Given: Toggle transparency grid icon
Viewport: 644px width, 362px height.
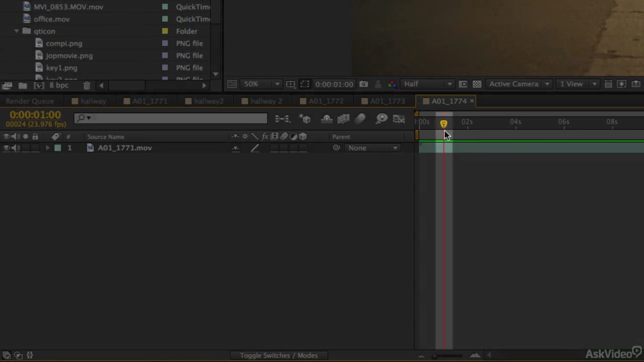Looking at the screenshot, I should [x=477, y=84].
